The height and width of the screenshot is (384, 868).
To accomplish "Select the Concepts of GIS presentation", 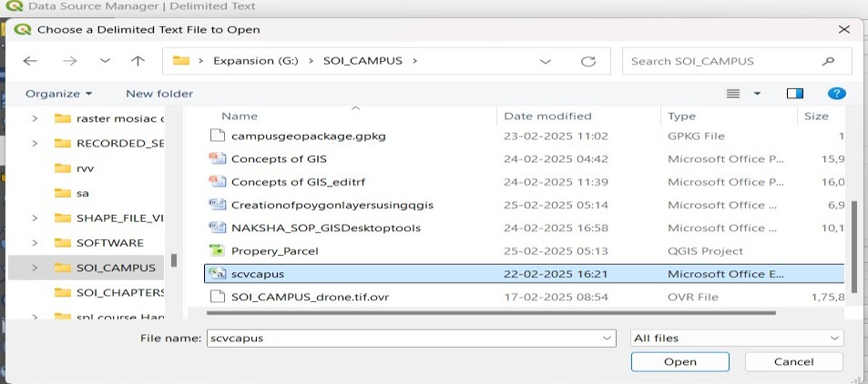I will 279,159.
